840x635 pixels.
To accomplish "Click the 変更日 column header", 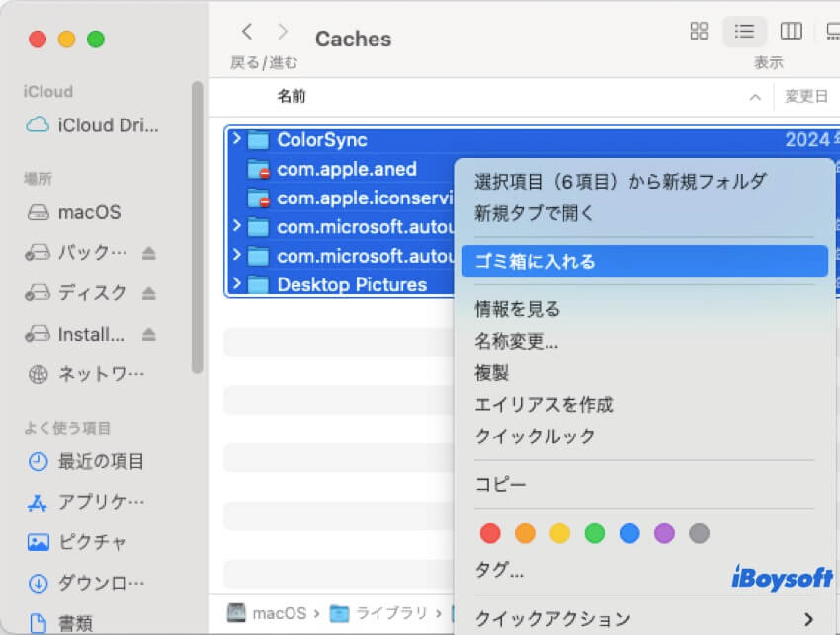I will (x=806, y=96).
